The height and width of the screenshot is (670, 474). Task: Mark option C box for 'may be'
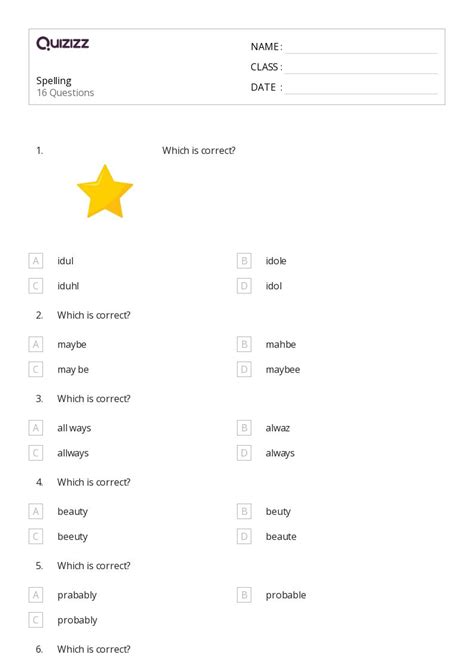click(36, 369)
